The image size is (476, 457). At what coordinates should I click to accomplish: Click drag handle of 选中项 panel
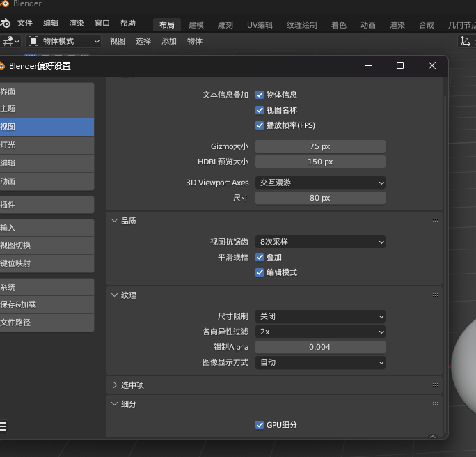434,385
